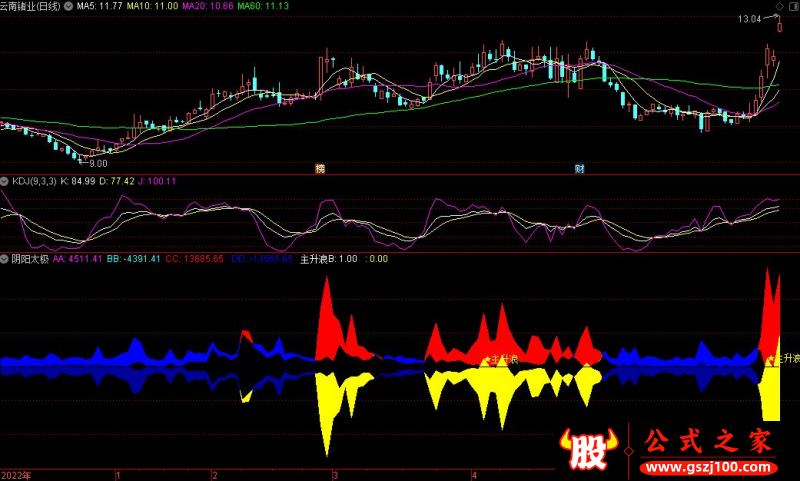This screenshot has width=800, height=481.
Task: Click the AA: 4511.41 value
Action: pyautogui.click(x=78, y=259)
